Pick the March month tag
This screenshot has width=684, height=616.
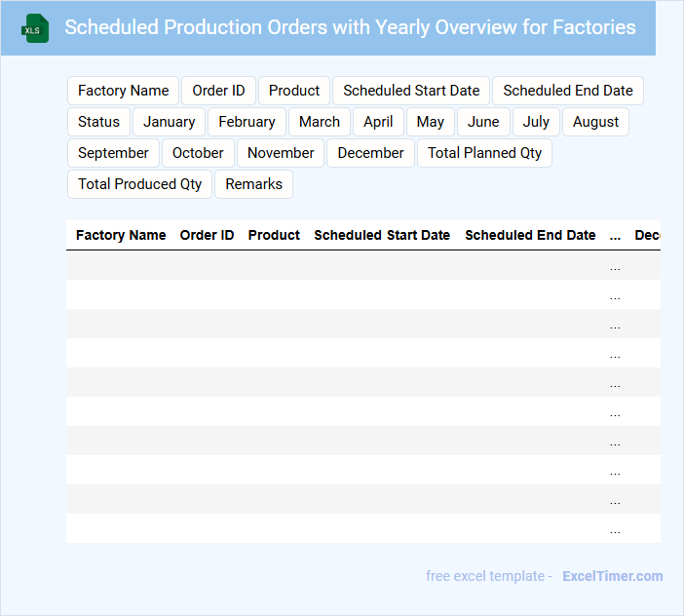320,122
